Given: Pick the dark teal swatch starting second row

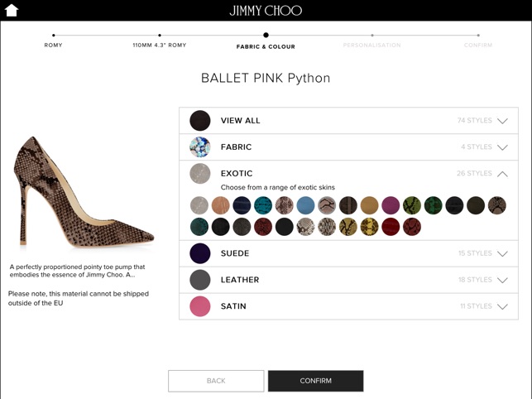Looking at the screenshot, I should tap(199, 227).
